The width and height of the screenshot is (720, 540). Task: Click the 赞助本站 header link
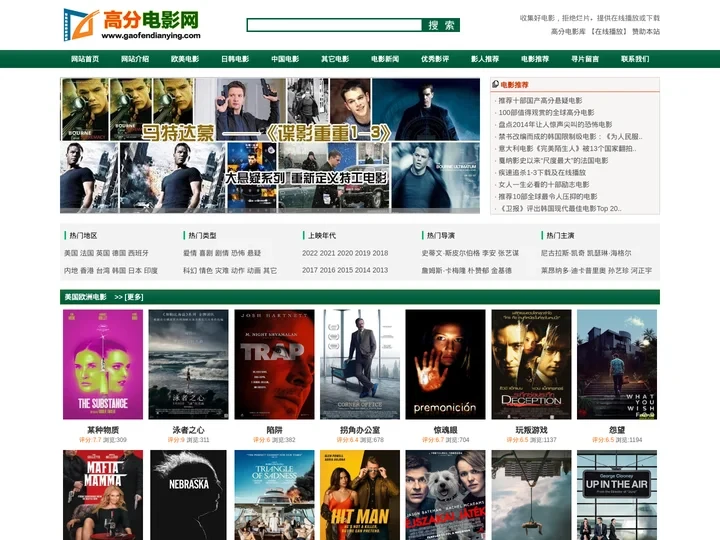point(646,32)
